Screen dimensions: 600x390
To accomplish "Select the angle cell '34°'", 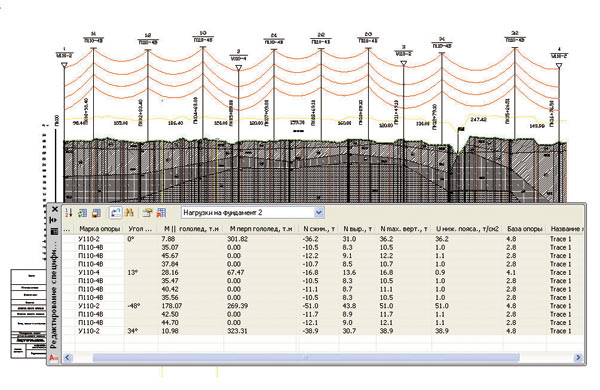I will pyautogui.click(x=133, y=331).
